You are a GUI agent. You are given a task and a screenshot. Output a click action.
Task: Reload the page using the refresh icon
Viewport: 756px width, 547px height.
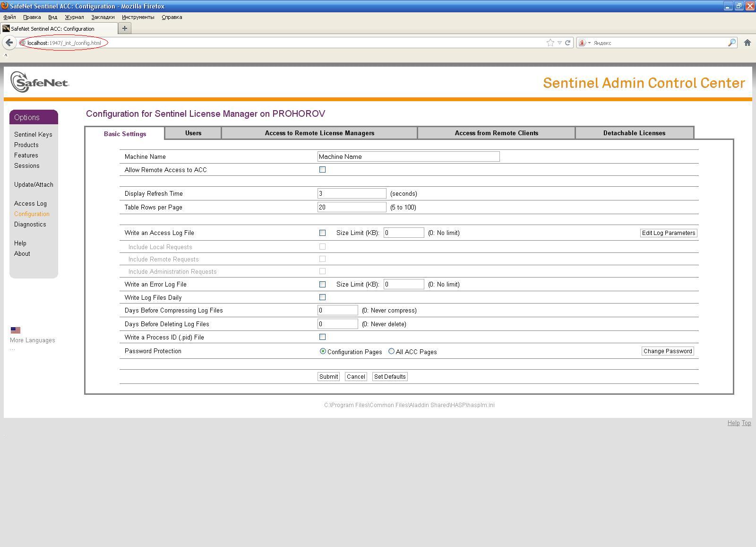[x=567, y=43]
